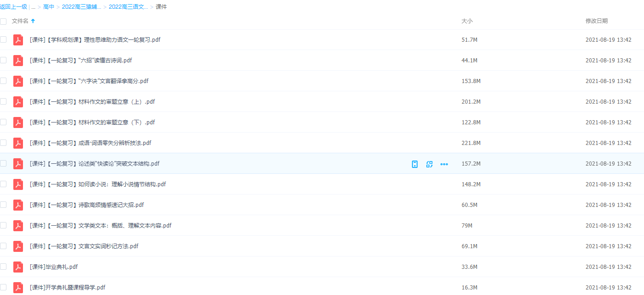Click PDF icon for 诗歌高频情感速记大招
Viewport: 644px width, 295px height.
coord(18,205)
